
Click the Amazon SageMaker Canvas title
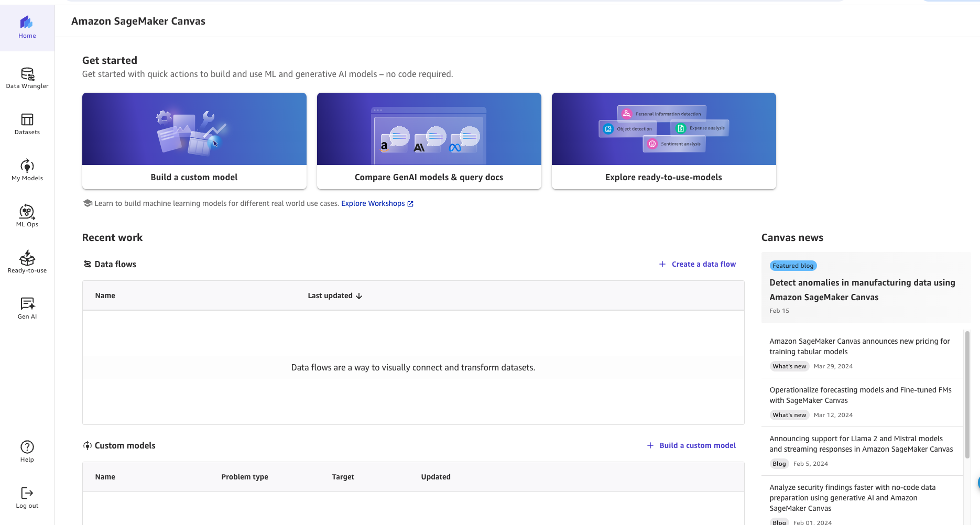coord(138,21)
